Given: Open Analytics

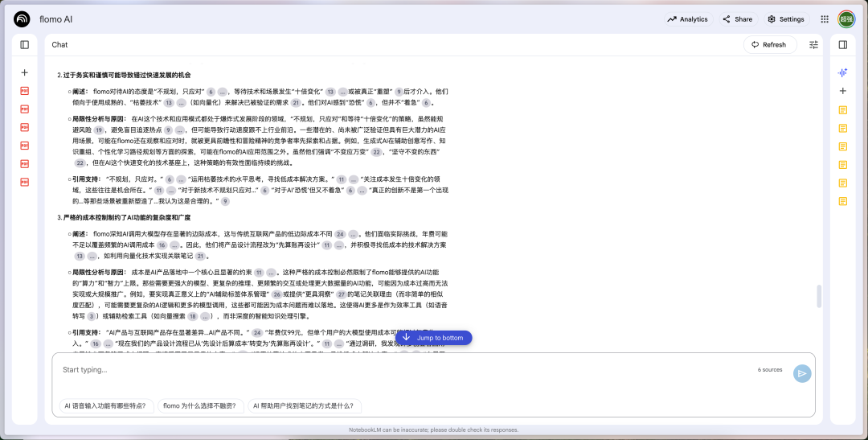Looking at the screenshot, I should click(x=688, y=19).
